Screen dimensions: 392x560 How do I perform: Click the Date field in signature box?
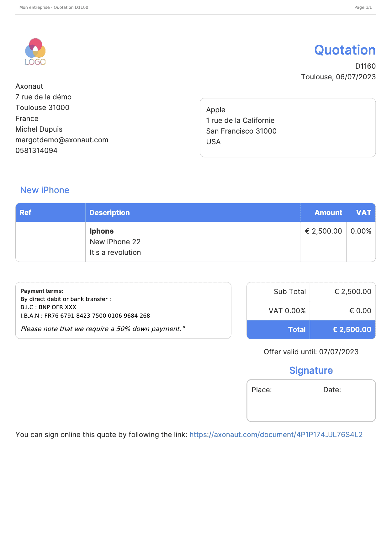pos(332,390)
